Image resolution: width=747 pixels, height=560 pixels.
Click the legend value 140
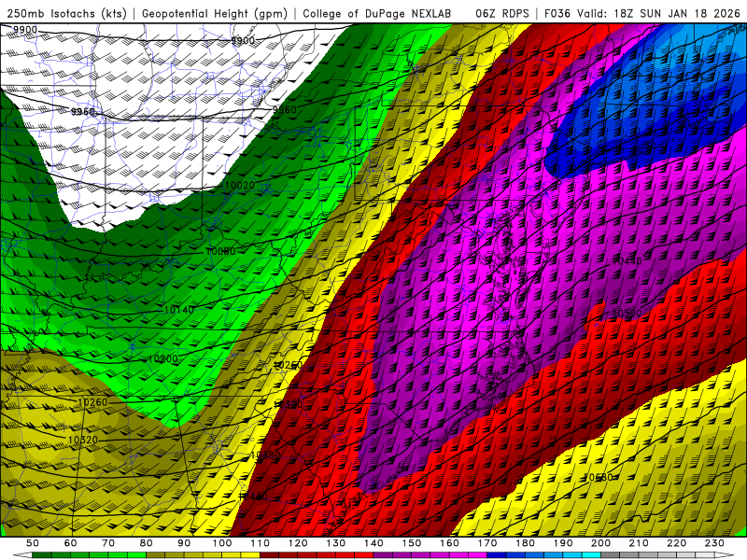tap(373, 543)
